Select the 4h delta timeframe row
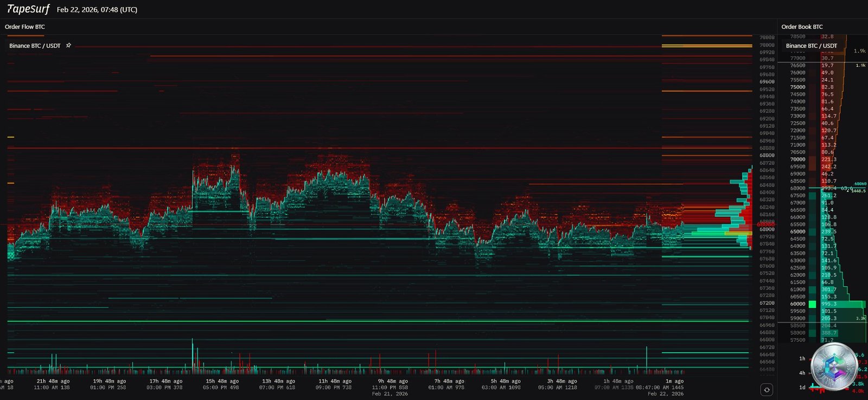 pos(833,373)
